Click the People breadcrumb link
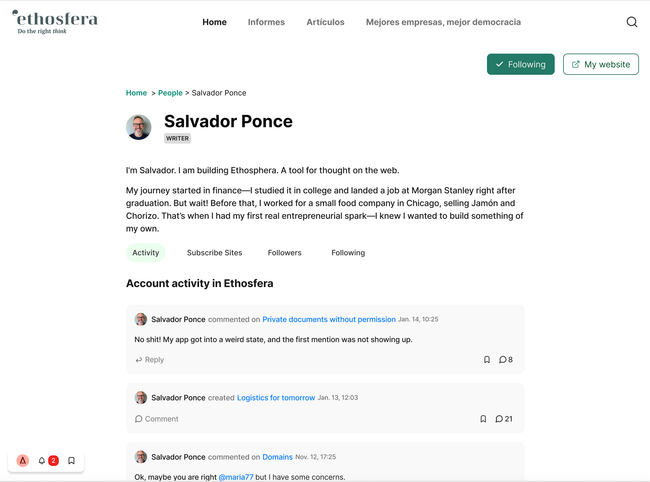The height and width of the screenshot is (482, 650). 170,93
